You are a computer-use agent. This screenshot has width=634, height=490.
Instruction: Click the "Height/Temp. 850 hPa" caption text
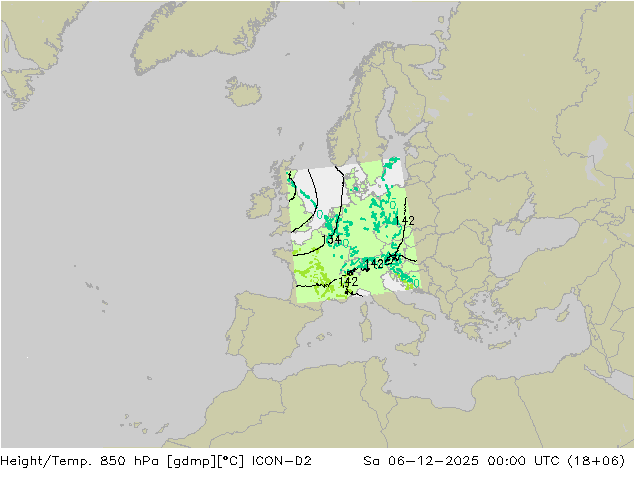(80, 461)
